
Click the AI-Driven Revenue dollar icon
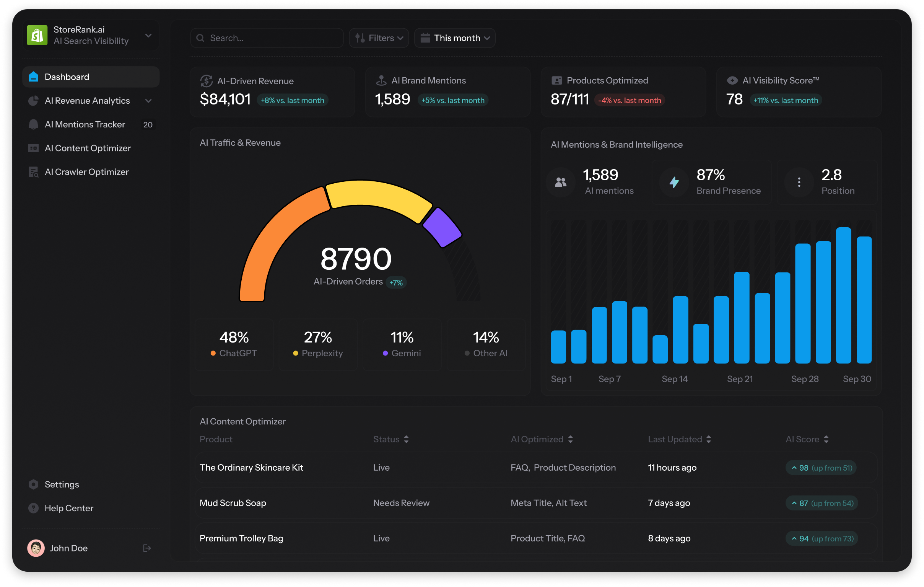pyautogui.click(x=207, y=81)
